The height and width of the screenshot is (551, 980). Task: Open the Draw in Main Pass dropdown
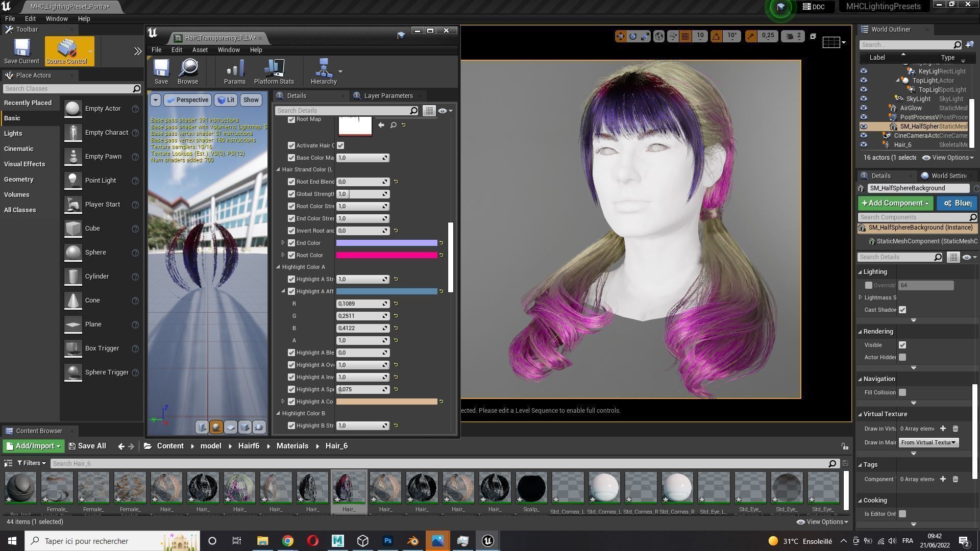928,442
